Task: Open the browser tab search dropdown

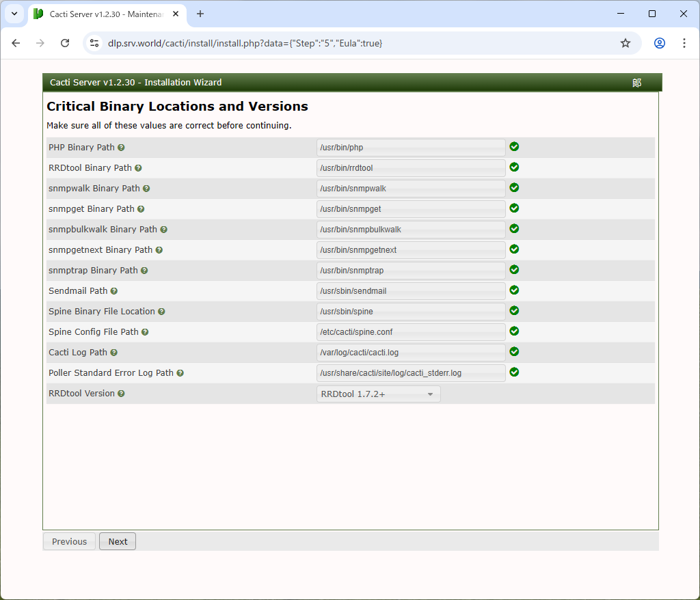Action: (x=14, y=14)
